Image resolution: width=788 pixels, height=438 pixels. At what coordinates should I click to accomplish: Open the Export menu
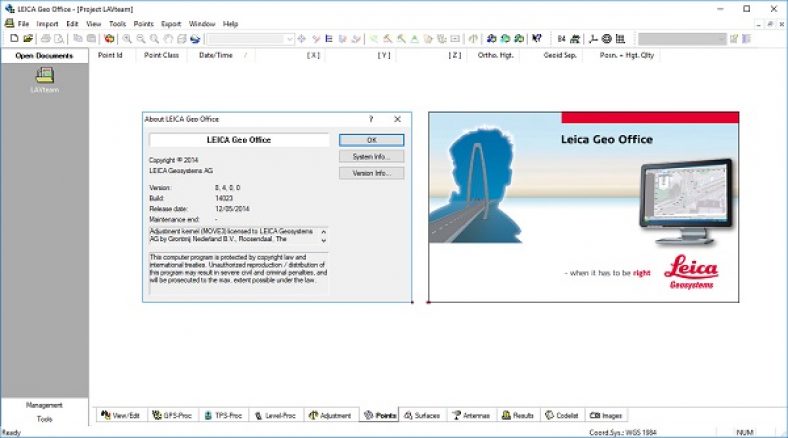pos(171,24)
